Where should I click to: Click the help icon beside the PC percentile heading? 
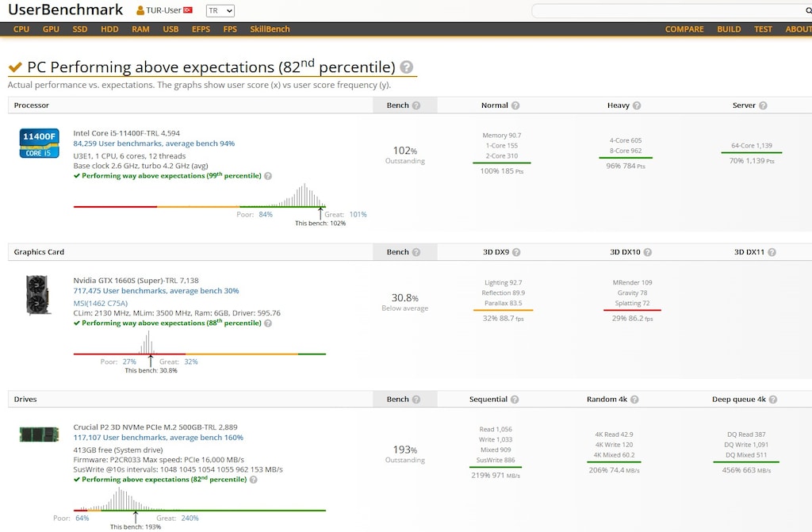[407, 67]
